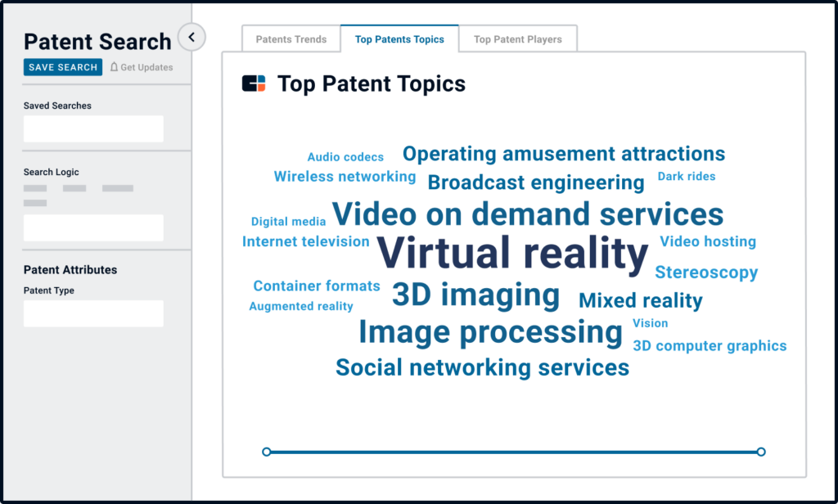Image resolution: width=838 pixels, height=504 pixels.
Task: Choose the Image processing topic
Action: 490,332
